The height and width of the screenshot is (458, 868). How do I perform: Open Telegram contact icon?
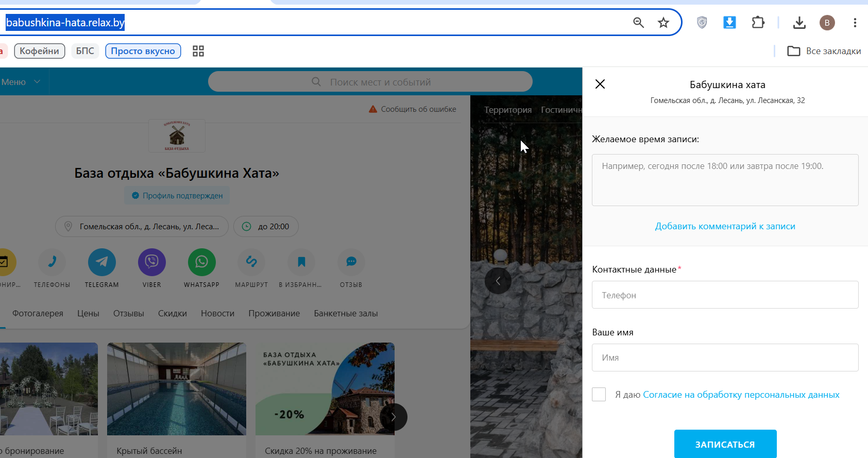[102, 262]
